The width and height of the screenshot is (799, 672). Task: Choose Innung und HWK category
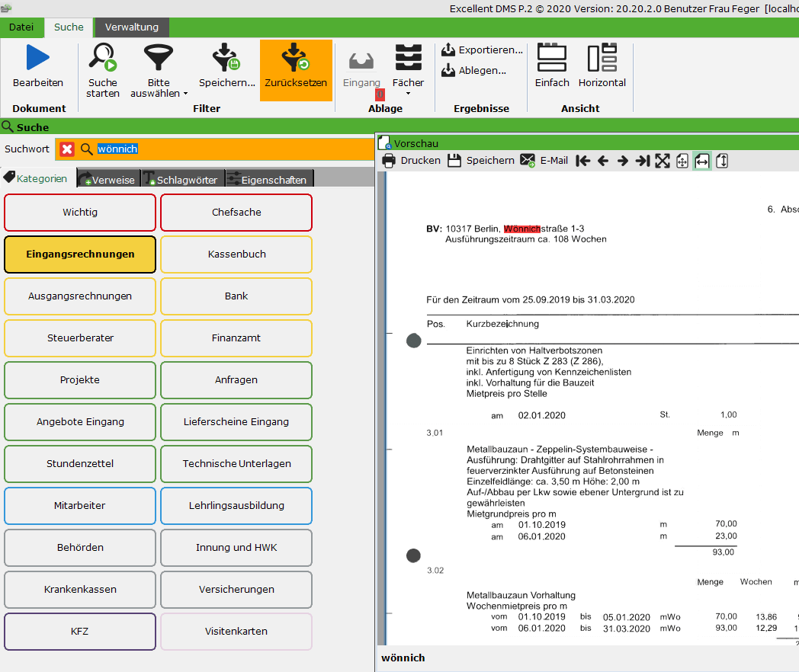pos(236,547)
